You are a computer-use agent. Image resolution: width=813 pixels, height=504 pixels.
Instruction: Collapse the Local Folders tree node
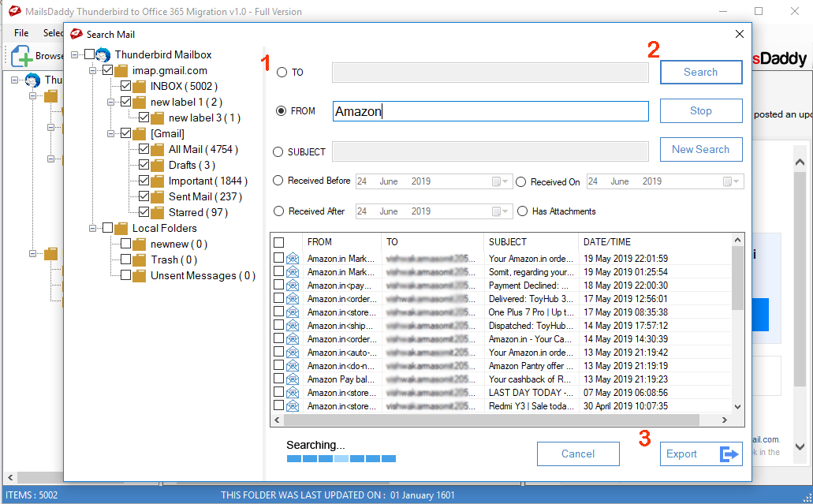click(92, 228)
